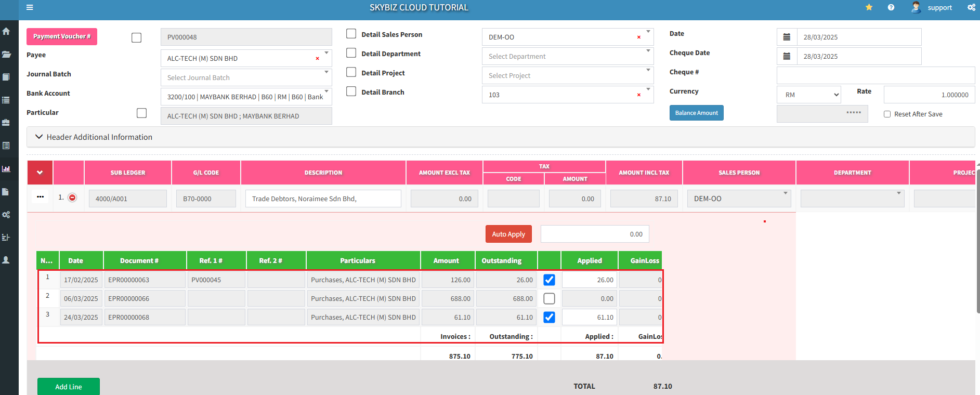The image size is (980, 395).
Task: Click the line options ellipsis icon
Action: click(40, 197)
